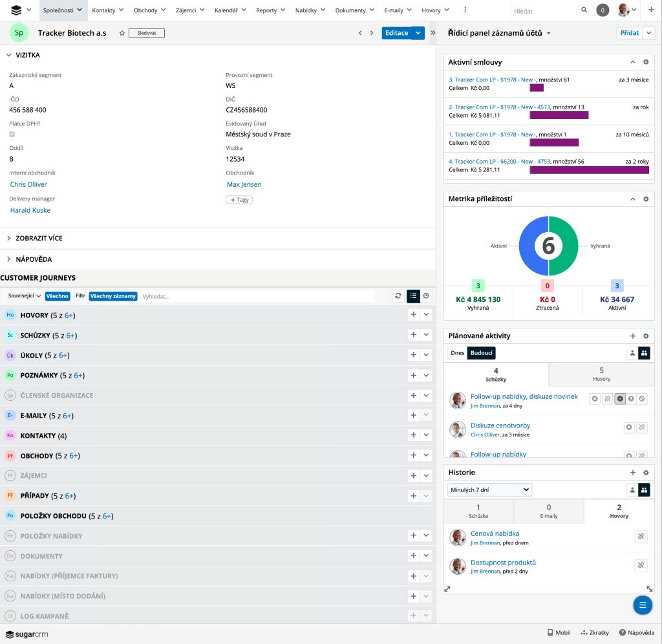
Task: Open the dropdown arrow beside the Editace button
Action: tap(418, 33)
